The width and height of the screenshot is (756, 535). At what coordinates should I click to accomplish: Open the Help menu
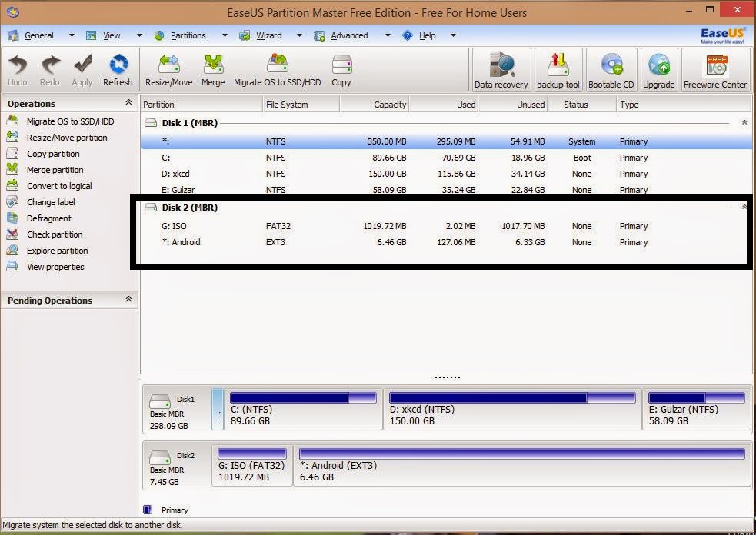pyautogui.click(x=427, y=35)
